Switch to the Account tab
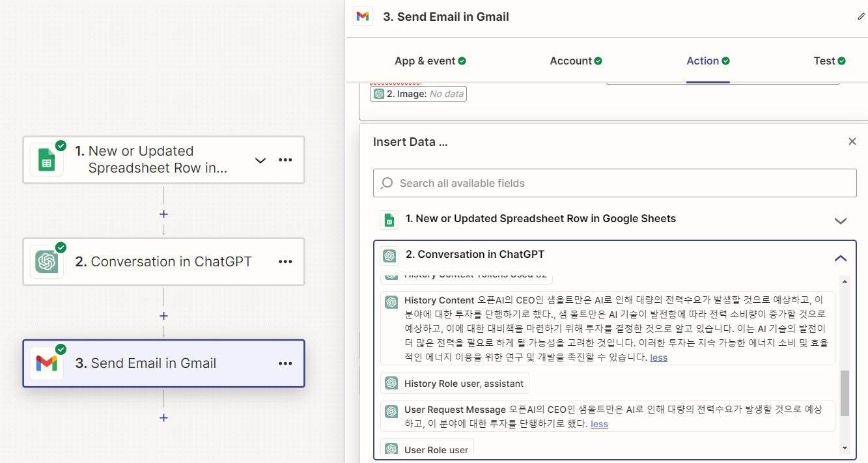The width and height of the screenshot is (868, 463). click(576, 61)
